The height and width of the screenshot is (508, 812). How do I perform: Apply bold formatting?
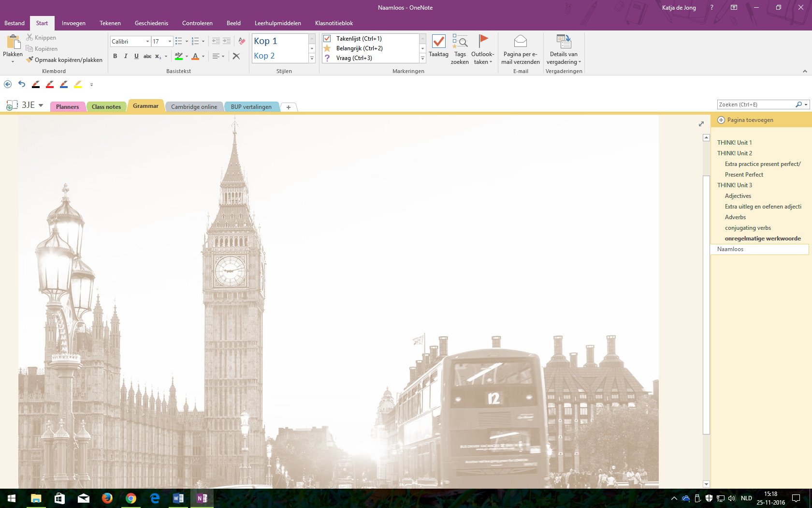click(115, 57)
